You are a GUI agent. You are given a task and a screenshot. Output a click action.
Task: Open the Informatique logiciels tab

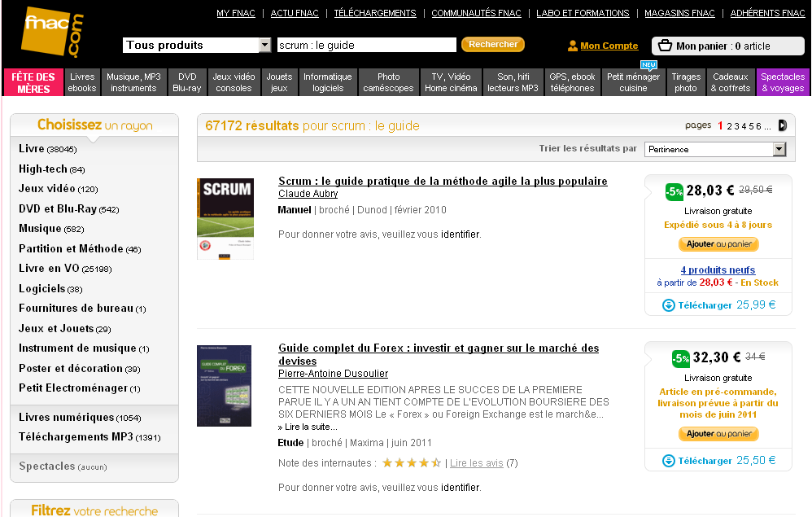pos(328,82)
